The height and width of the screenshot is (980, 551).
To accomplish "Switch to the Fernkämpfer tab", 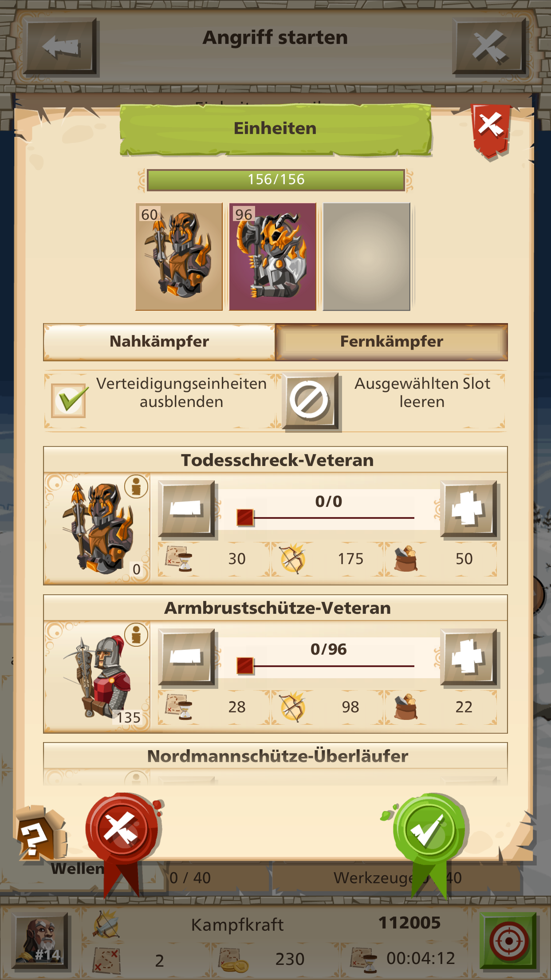I will [392, 342].
